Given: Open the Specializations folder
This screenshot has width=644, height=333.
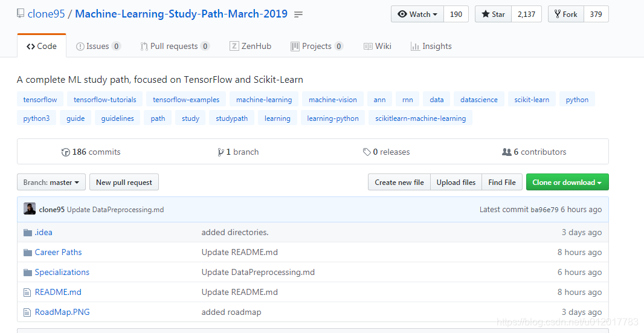Looking at the screenshot, I should pos(62,272).
